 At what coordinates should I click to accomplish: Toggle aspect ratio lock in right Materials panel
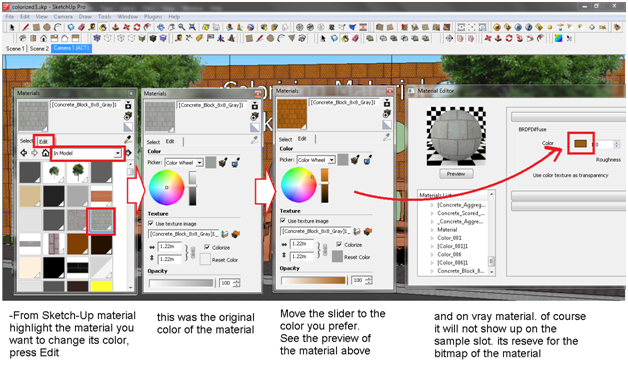325,250
